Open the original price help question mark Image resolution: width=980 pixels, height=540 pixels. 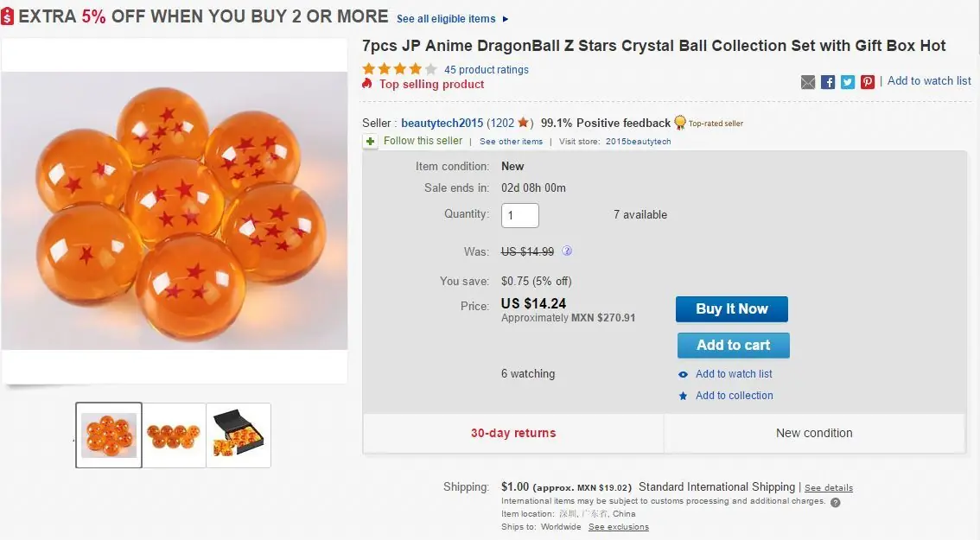pyautogui.click(x=568, y=251)
